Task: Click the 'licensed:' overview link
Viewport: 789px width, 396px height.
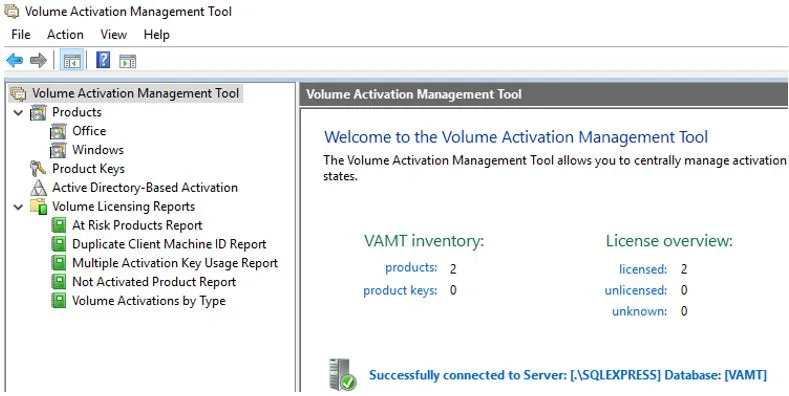Action: 643,269
